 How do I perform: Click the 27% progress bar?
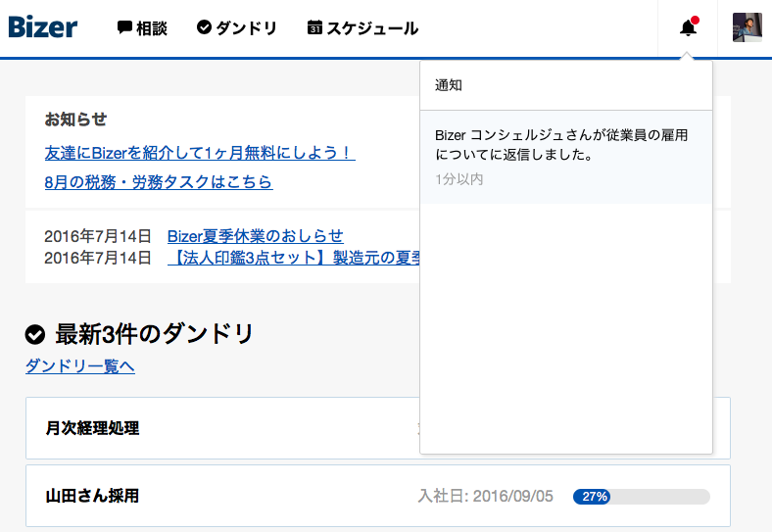[642, 497]
